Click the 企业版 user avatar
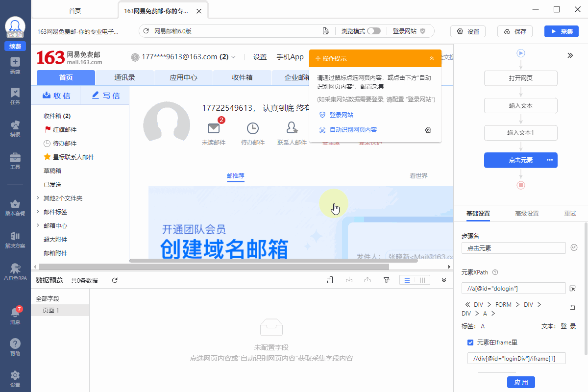 (15, 27)
